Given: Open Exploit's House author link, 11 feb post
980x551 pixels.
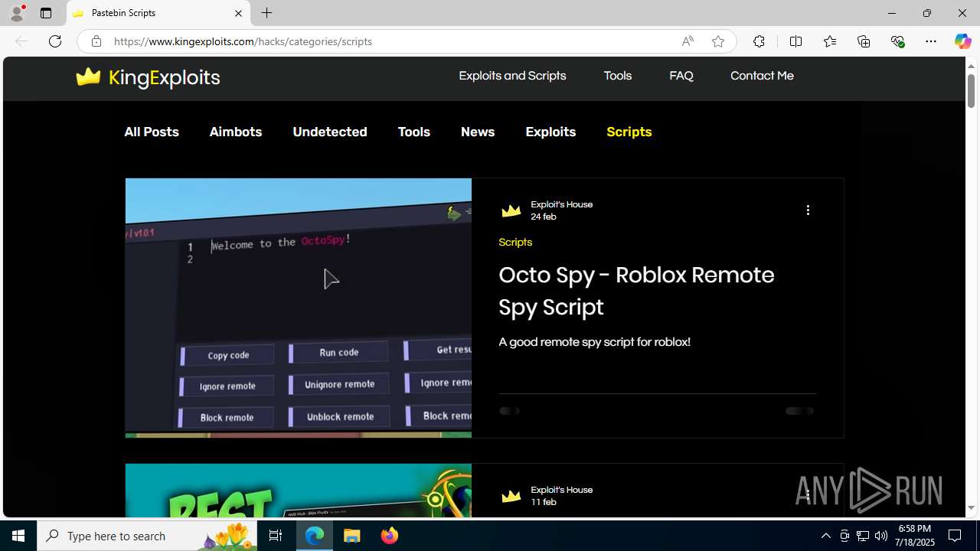Looking at the screenshot, I should pyautogui.click(x=562, y=490).
